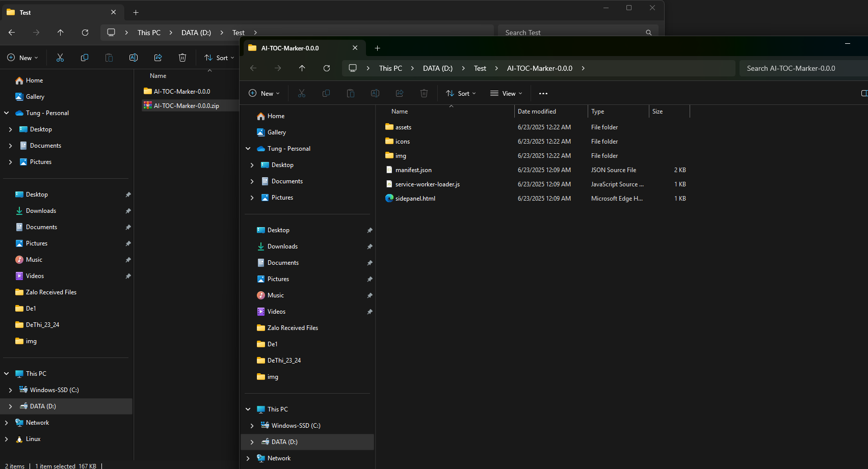The width and height of the screenshot is (868, 469).
Task: Expand DATA (D:) in front navigation pane
Action: 252,442
